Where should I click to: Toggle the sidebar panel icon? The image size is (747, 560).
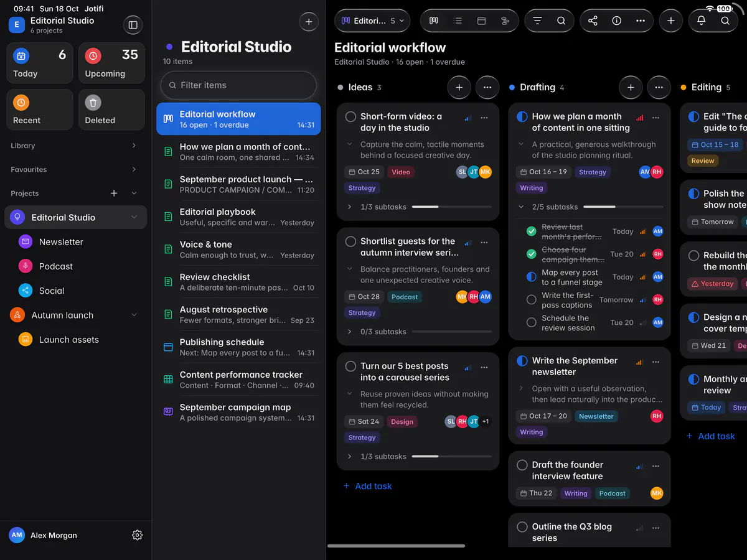coord(132,25)
